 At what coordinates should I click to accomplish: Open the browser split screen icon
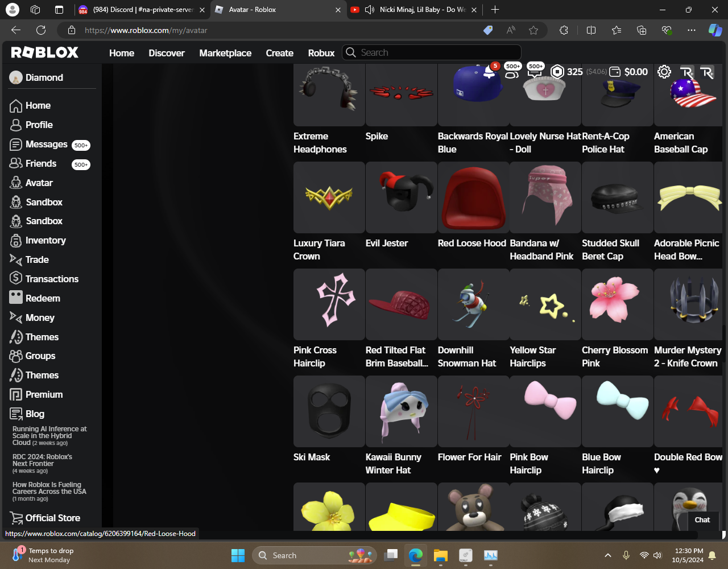(591, 30)
